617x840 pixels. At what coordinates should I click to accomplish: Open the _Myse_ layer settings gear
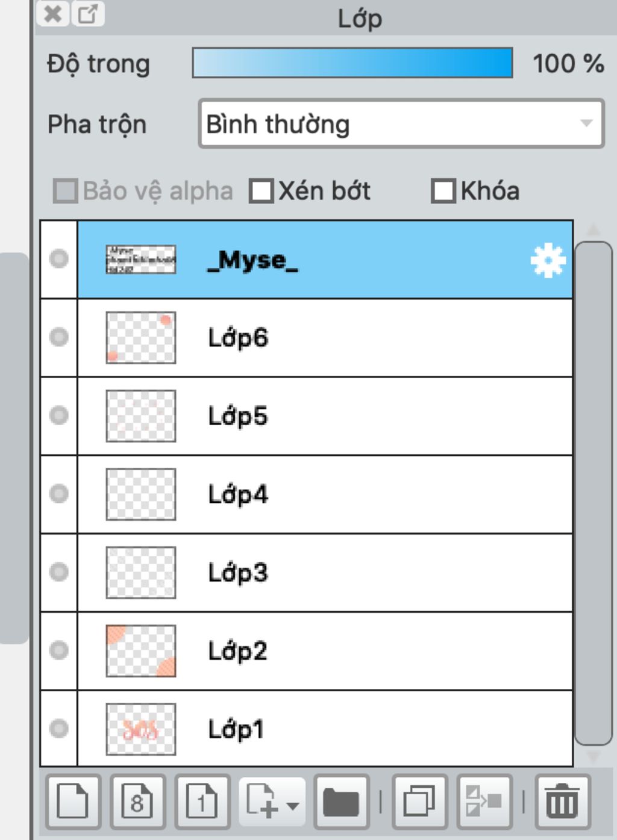pos(548,260)
